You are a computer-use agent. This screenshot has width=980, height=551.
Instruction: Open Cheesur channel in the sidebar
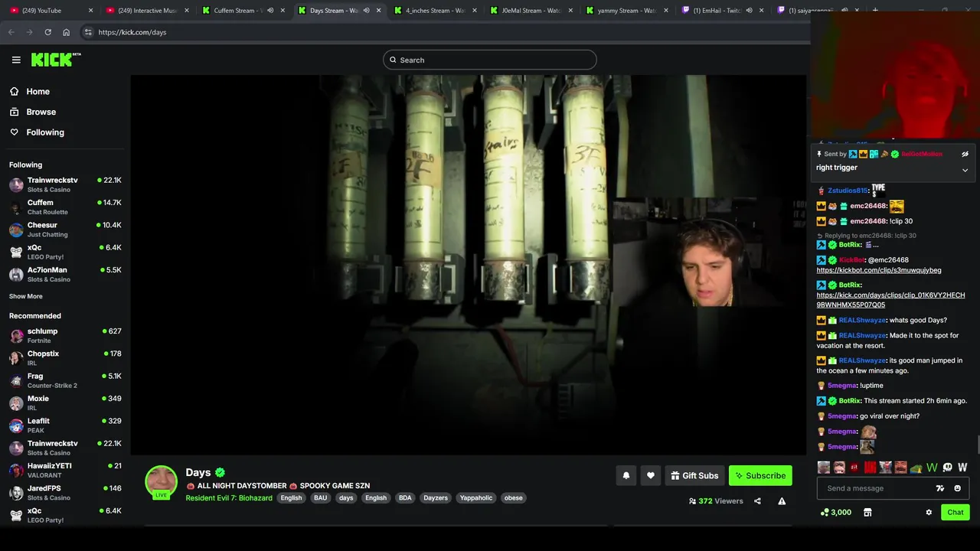point(65,229)
